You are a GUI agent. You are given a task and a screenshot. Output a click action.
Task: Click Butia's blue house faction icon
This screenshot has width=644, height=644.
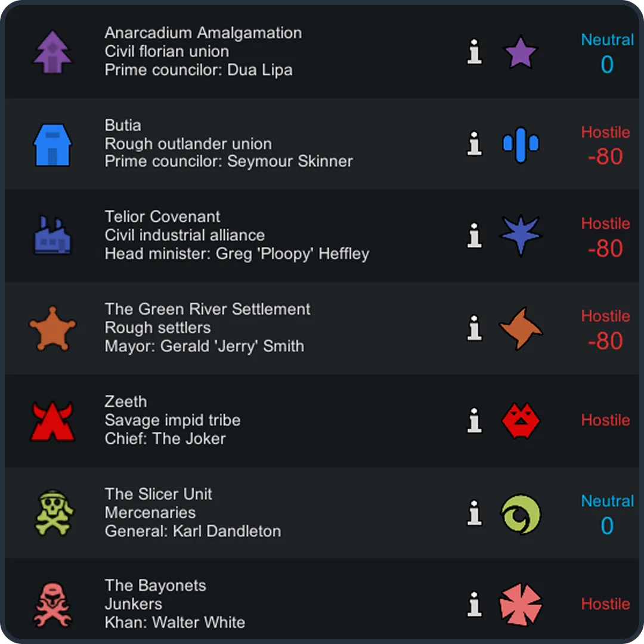point(52,145)
